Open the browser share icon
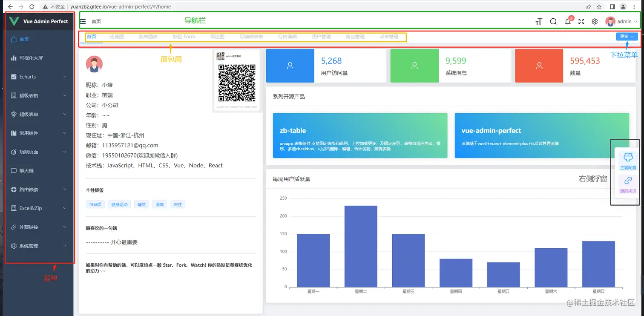 [588, 7]
